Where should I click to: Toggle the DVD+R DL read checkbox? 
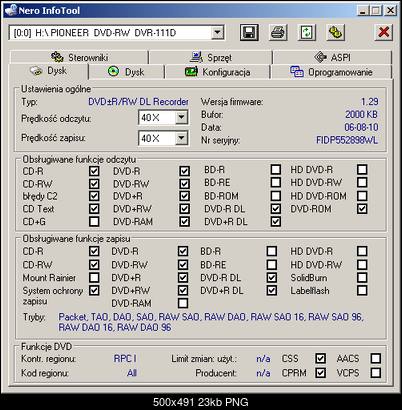coord(276,222)
